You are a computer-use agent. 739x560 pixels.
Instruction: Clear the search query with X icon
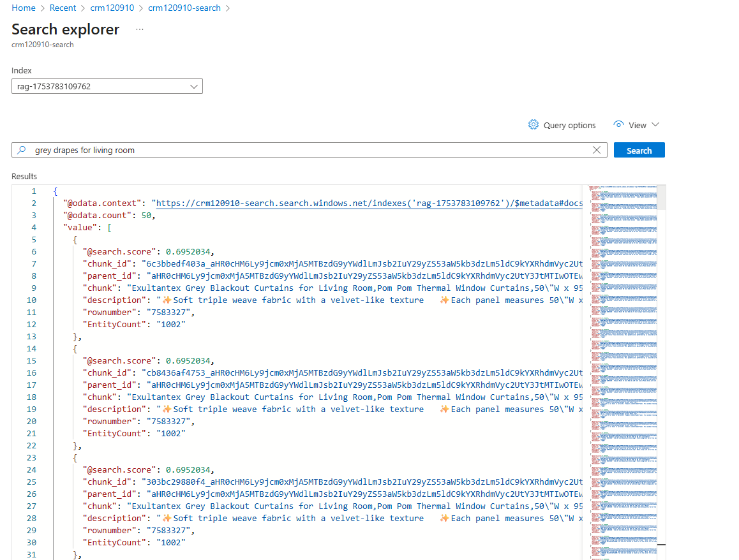pos(597,150)
